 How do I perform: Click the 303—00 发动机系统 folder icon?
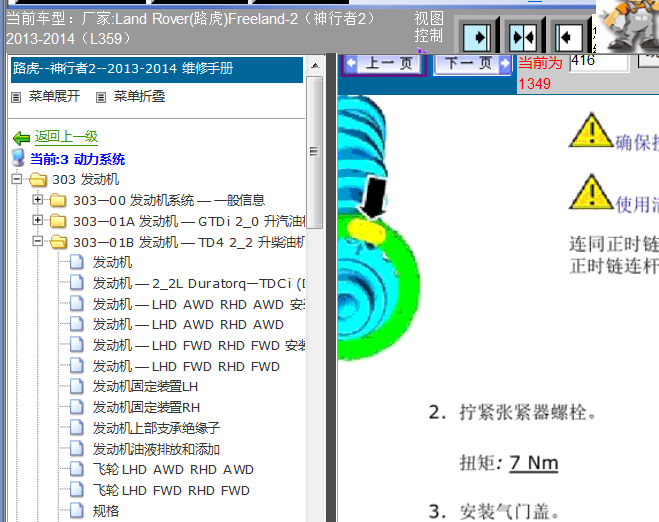point(58,200)
